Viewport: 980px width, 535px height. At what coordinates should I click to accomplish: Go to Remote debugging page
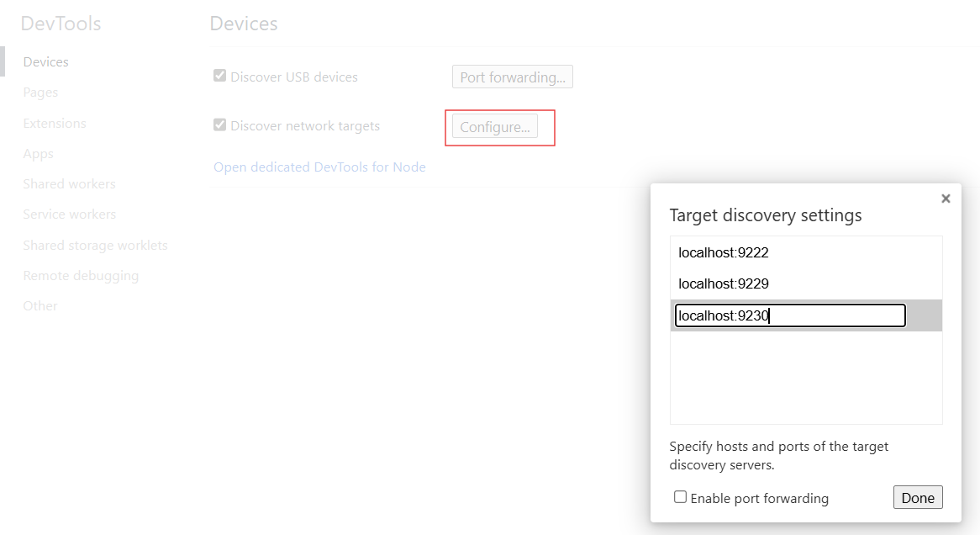click(82, 276)
